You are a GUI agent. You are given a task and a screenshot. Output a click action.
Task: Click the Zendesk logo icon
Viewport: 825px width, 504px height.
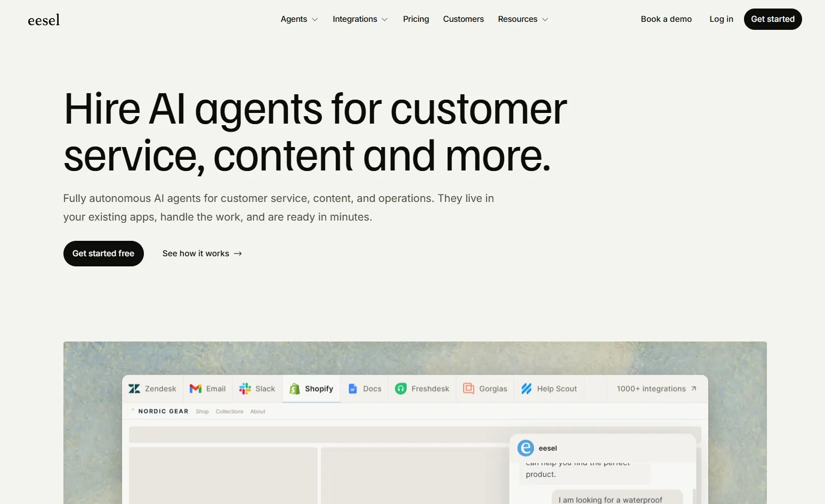(134, 389)
